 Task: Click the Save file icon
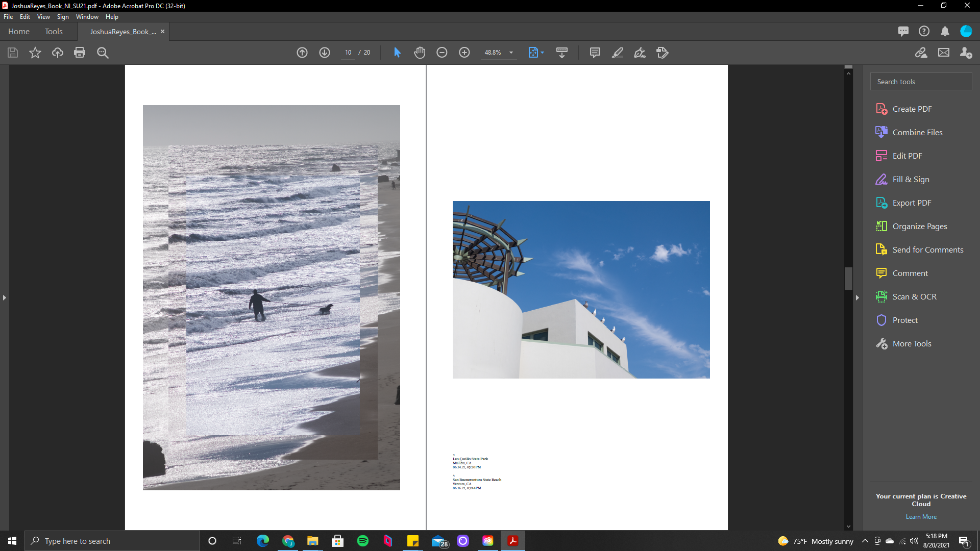click(13, 53)
